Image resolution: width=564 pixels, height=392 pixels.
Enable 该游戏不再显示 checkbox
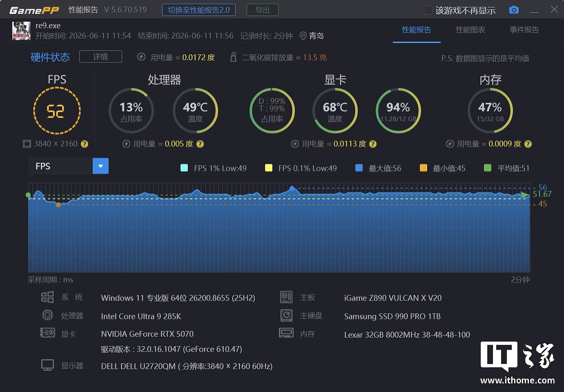[428, 10]
